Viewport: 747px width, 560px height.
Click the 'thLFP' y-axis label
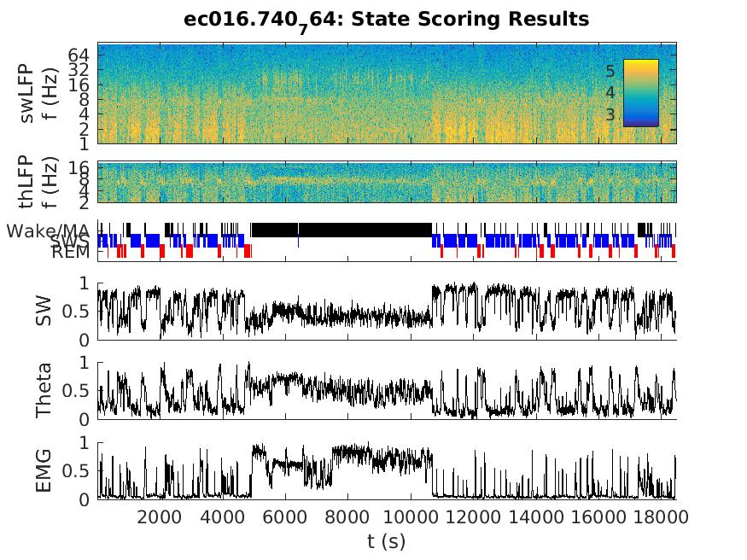[26, 182]
